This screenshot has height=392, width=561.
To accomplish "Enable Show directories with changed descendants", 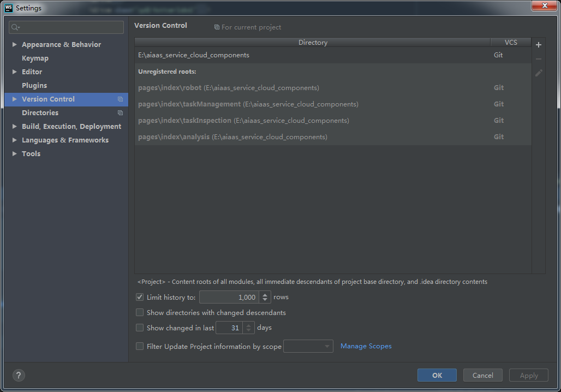I will [140, 312].
